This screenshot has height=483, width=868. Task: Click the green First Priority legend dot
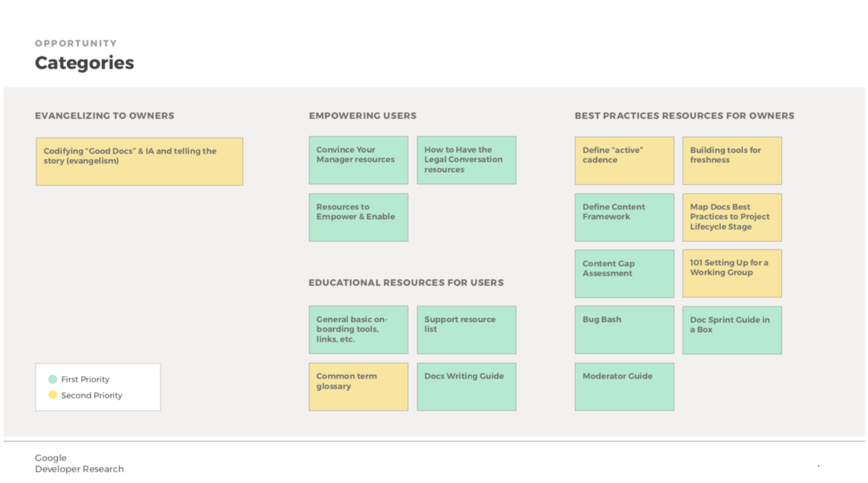pos(53,379)
